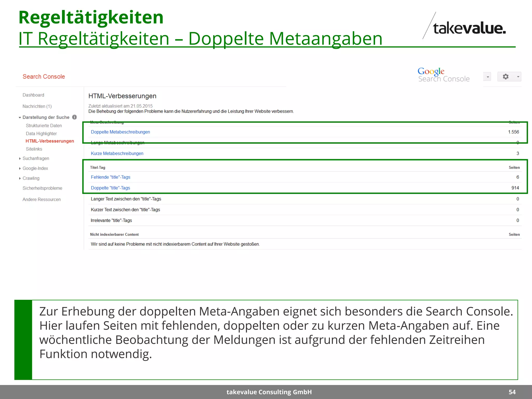Expand the Suchanfragen section
The image size is (532, 399).
tap(20, 158)
